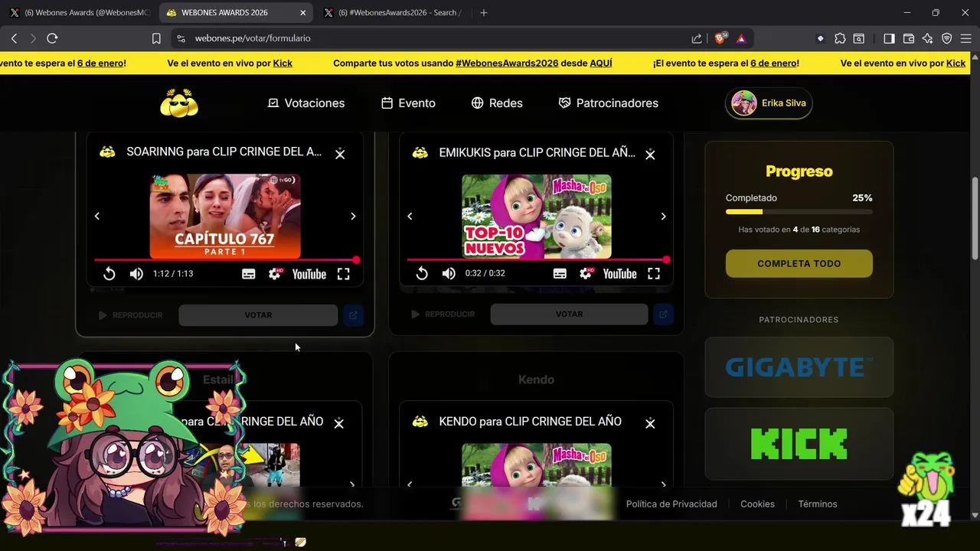Open the Votaciones menu item

305,103
